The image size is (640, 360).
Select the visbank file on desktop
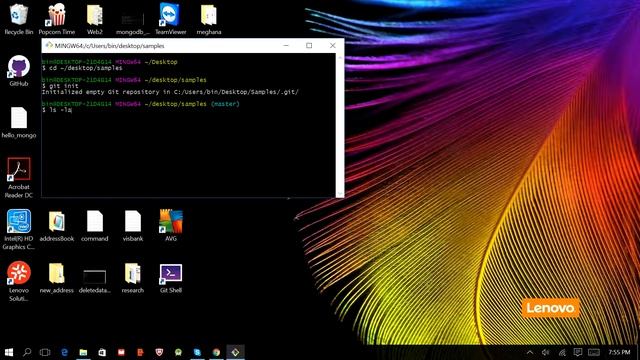coord(133,226)
